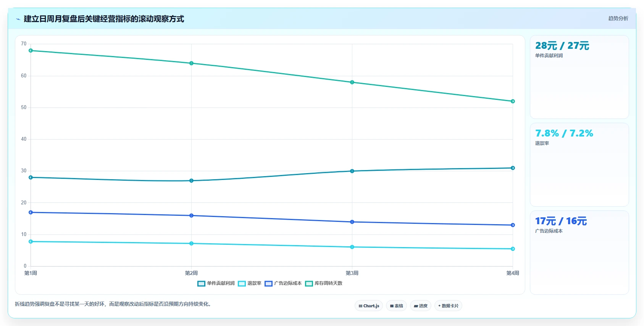This screenshot has height=326, width=644.
Task: Select 库存周转天数 data point at 第4周
Action: click(x=513, y=101)
